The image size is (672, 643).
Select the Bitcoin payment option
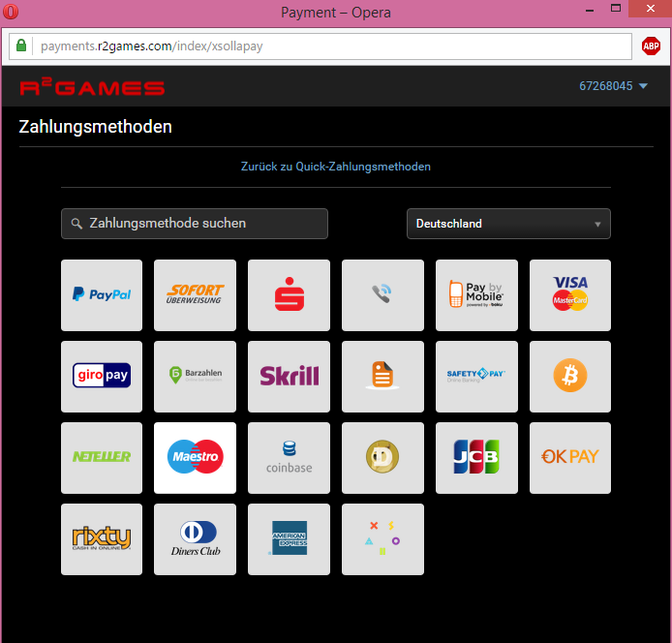coord(569,377)
